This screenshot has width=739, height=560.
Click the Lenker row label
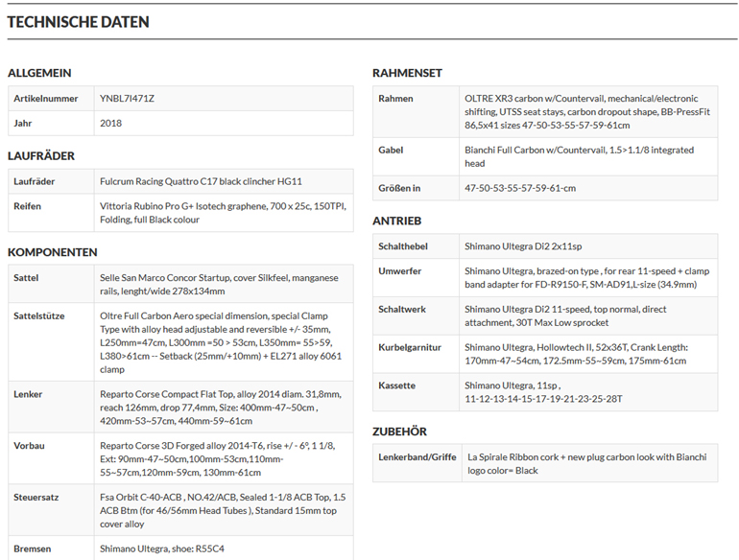pyautogui.click(x=28, y=394)
